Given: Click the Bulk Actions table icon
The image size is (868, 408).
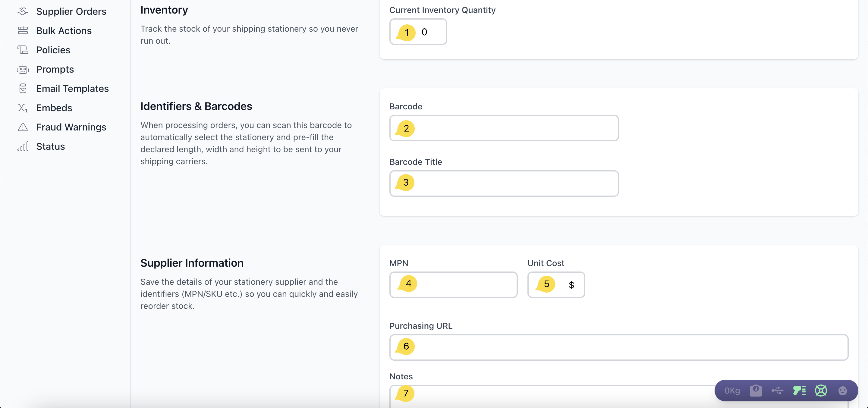Looking at the screenshot, I should 23,31.
